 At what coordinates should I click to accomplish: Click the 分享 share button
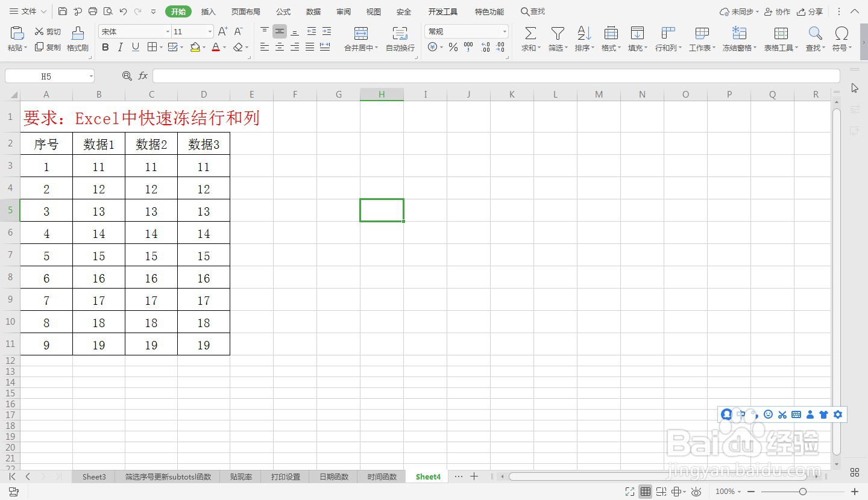point(810,11)
